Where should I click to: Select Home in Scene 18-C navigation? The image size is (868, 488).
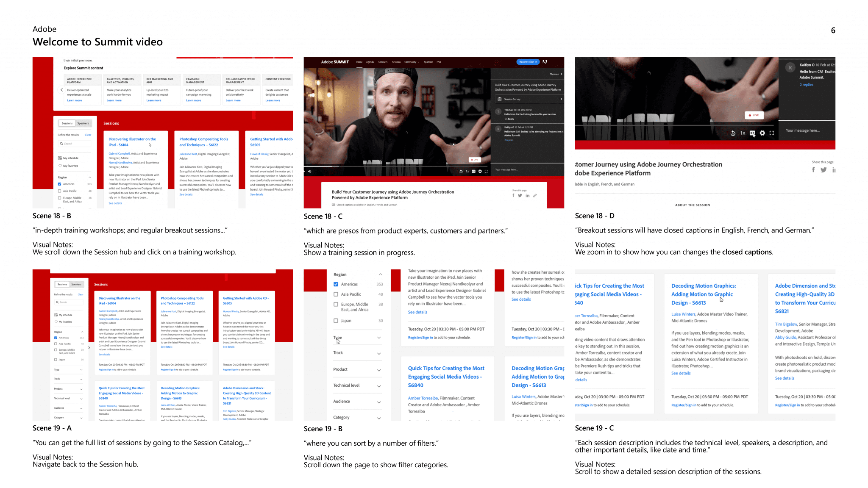pos(359,62)
